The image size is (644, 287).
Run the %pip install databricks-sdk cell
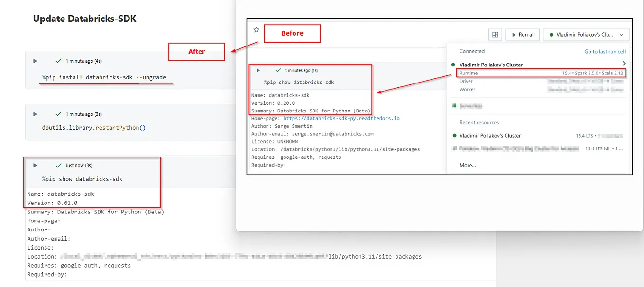[35, 61]
